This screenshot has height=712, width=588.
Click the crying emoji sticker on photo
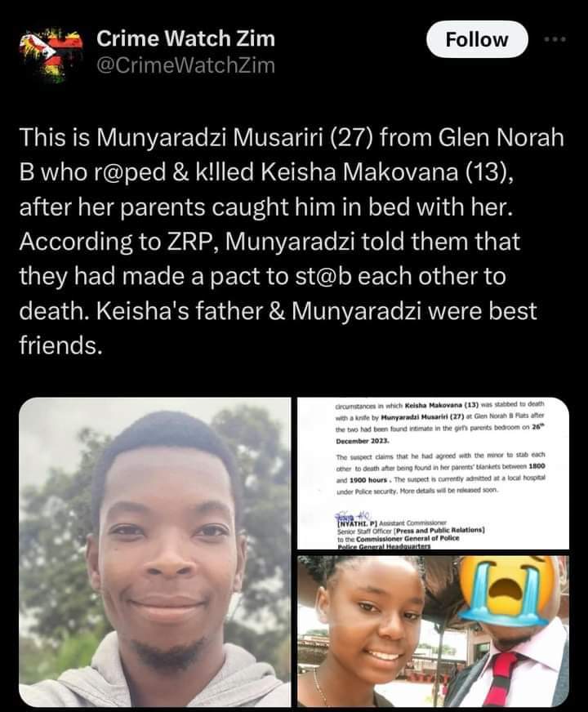509,591
